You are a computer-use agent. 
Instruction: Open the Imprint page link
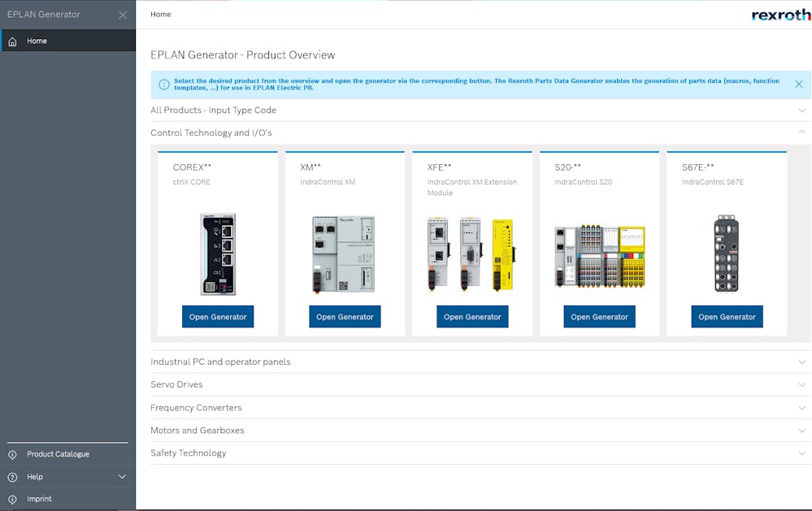coord(67,499)
